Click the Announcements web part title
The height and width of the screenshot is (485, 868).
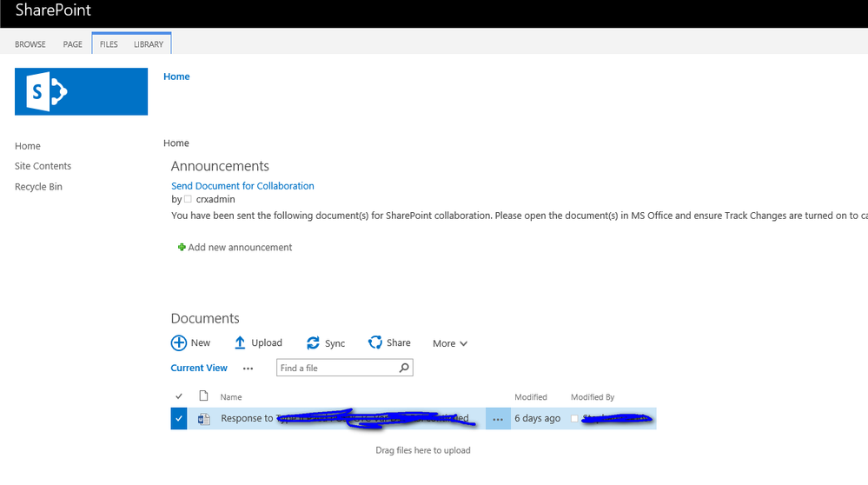[x=220, y=166]
